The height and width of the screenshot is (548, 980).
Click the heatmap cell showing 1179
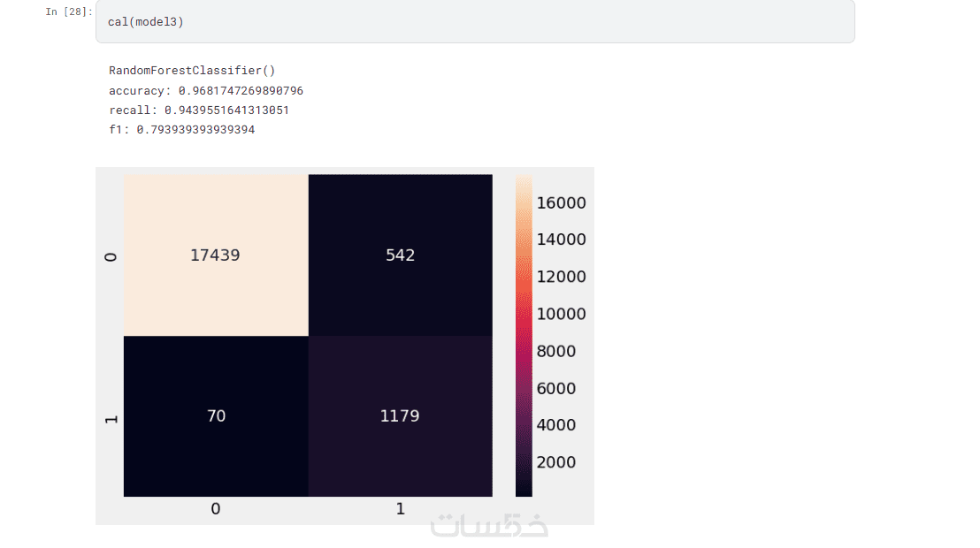click(x=400, y=415)
